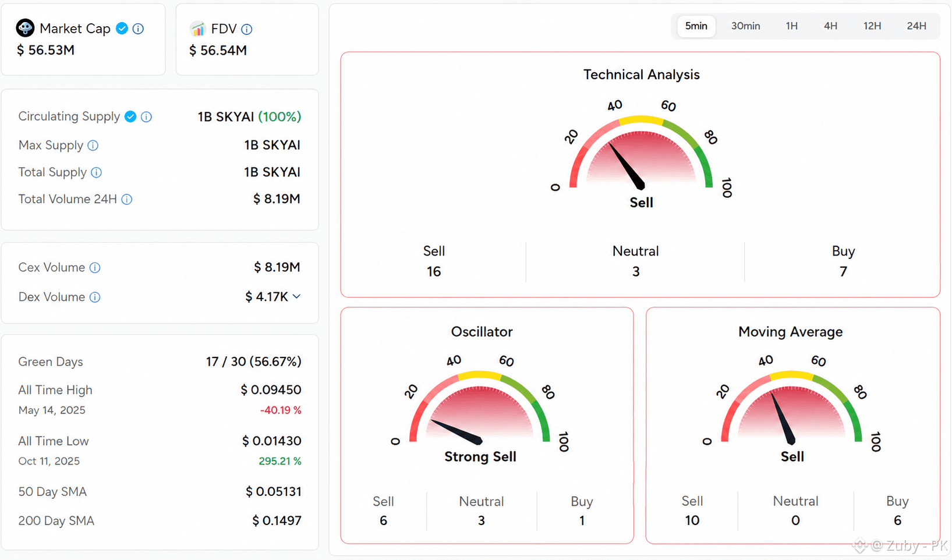
Task: Click the All Time Low price $ 0.01430
Action: [x=272, y=441]
